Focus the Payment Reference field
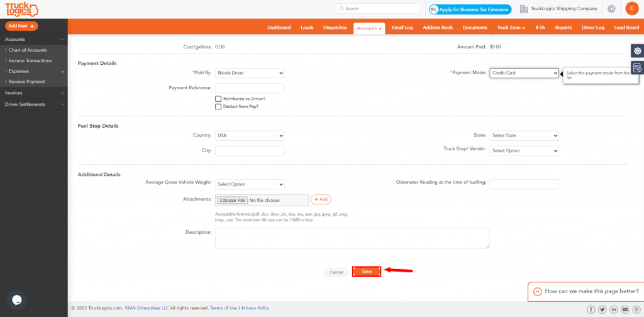 [x=250, y=88]
